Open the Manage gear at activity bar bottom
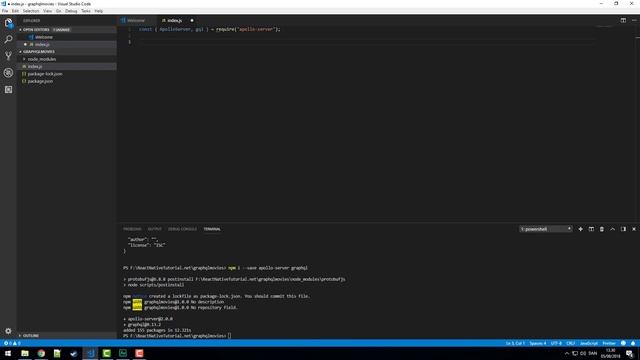Image resolution: width=640 pixels, height=360 pixels. point(8,331)
